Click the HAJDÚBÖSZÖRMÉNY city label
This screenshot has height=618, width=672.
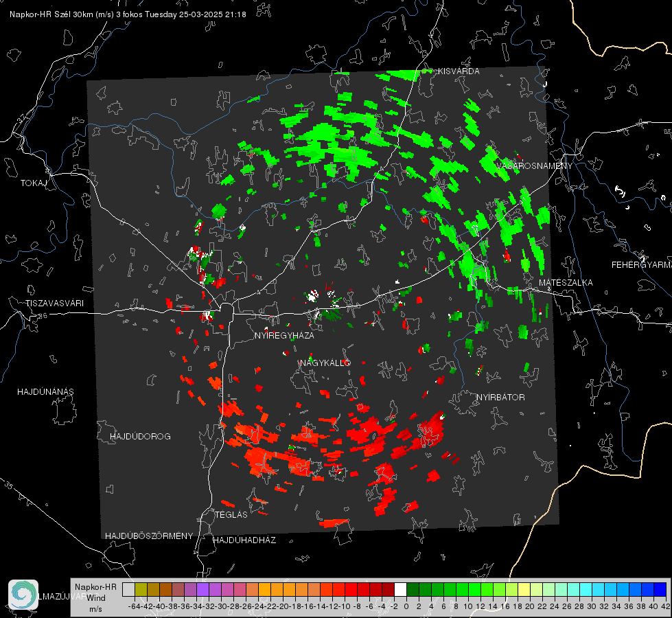pos(149,536)
